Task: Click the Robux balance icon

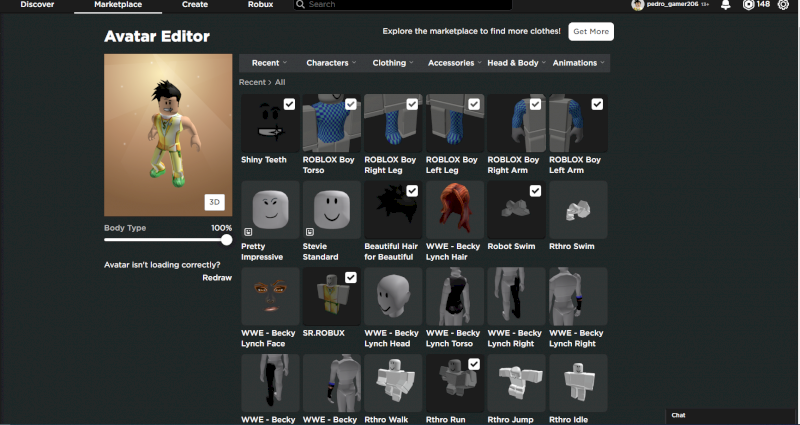Action: 747,5
